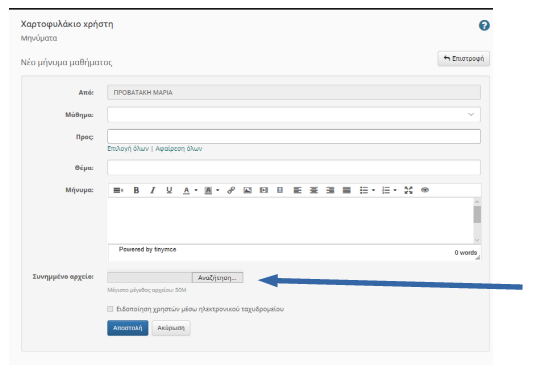Click the editor vertical scrollbar thumb

coord(477,214)
